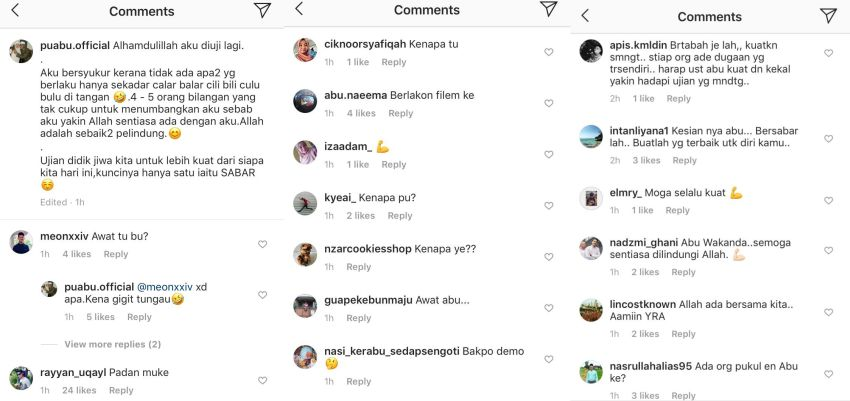The width and height of the screenshot is (850, 401).
Task: Tap the heart next to kyeai_'s comment
Action: pyautogui.click(x=549, y=205)
